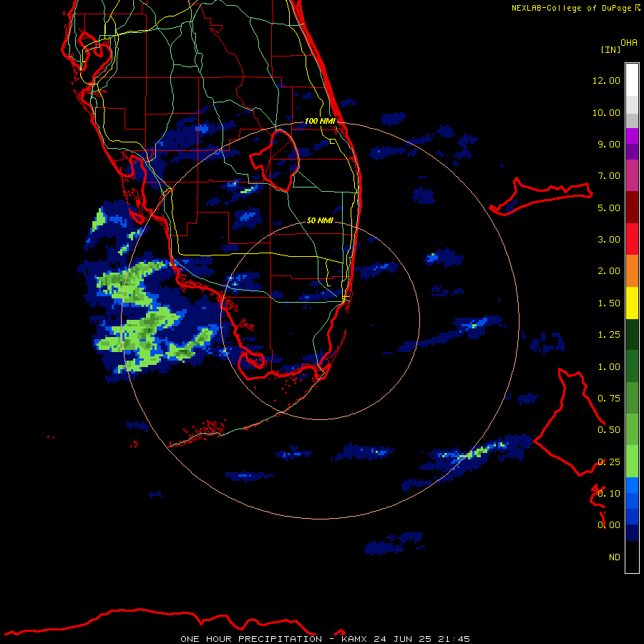Click the 9.00 legend value
Screen dimensions: 644x644
click(609, 144)
